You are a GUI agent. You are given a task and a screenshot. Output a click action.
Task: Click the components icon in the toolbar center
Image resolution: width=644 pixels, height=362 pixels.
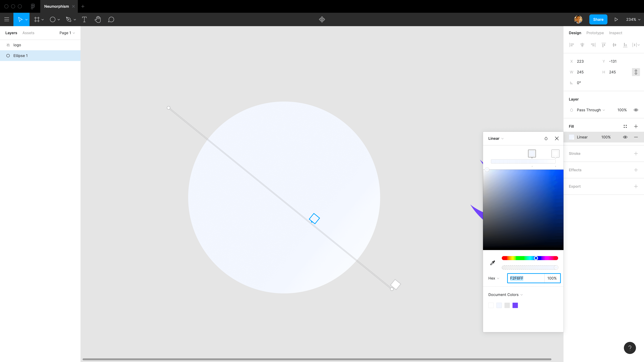(322, 19)
